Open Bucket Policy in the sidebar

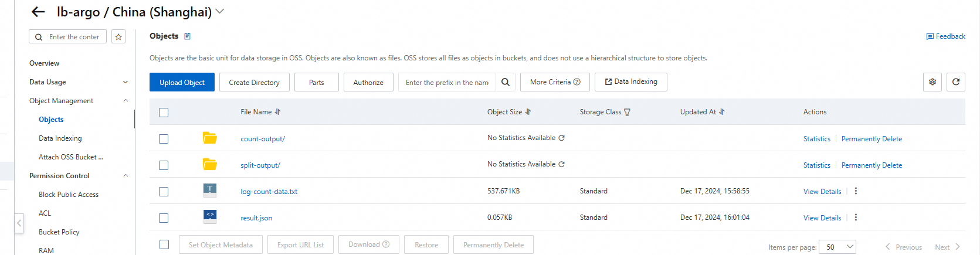point(59,232)
